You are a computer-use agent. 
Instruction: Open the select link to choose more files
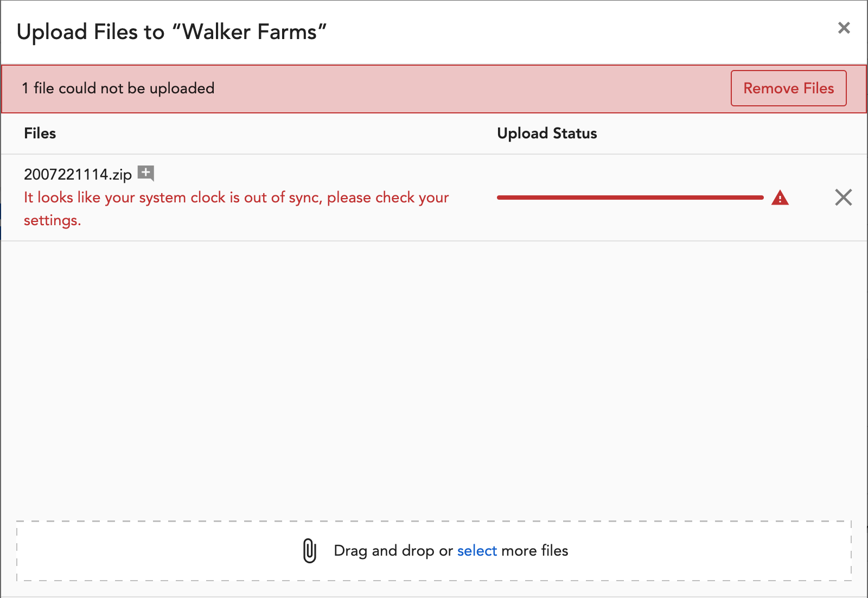point(477,550)
